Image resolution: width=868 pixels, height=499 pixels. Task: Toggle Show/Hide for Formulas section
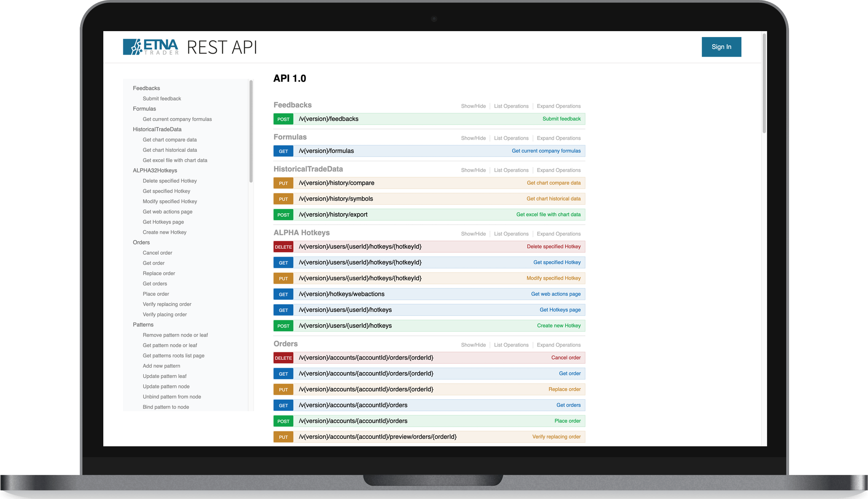473,138
